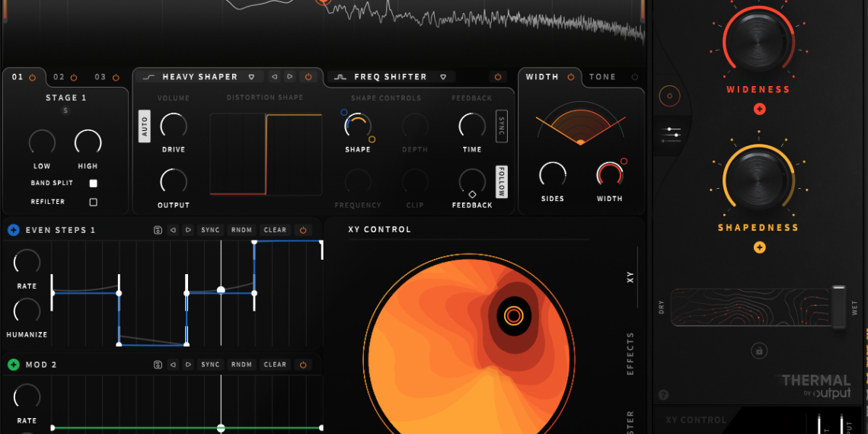
Task: Switch to the Tone tab
Action: pos(602,77)
